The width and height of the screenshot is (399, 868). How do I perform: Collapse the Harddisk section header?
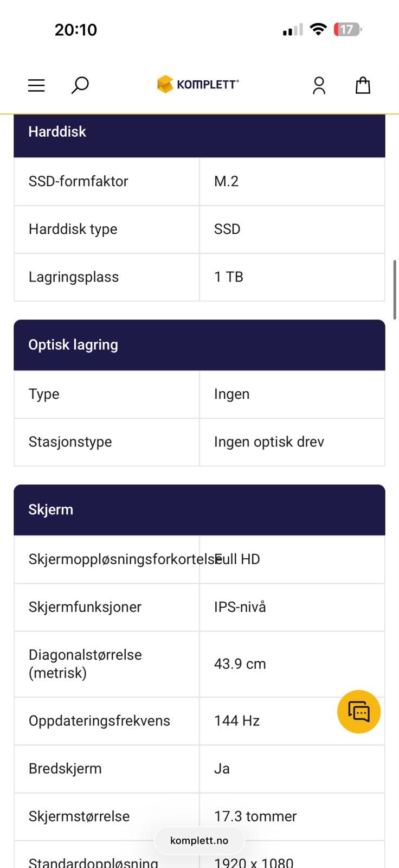click(199, 132)
